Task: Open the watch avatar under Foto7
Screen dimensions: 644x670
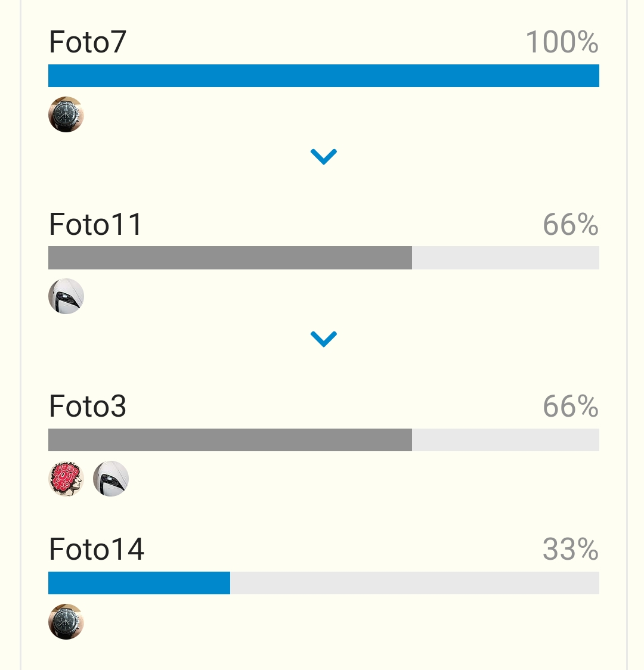Action: click(x=66, y=114)
